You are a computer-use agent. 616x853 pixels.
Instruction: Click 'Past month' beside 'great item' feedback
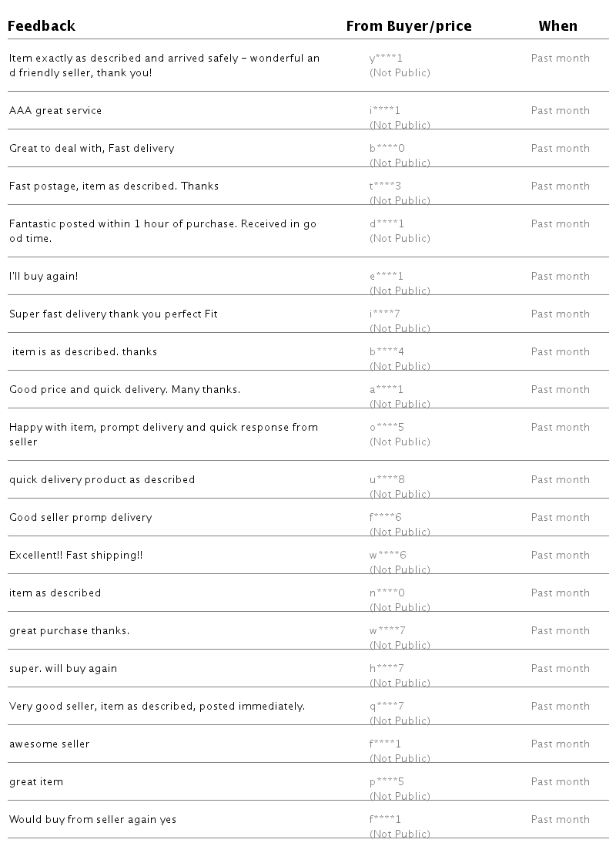(x=560, y=782)
